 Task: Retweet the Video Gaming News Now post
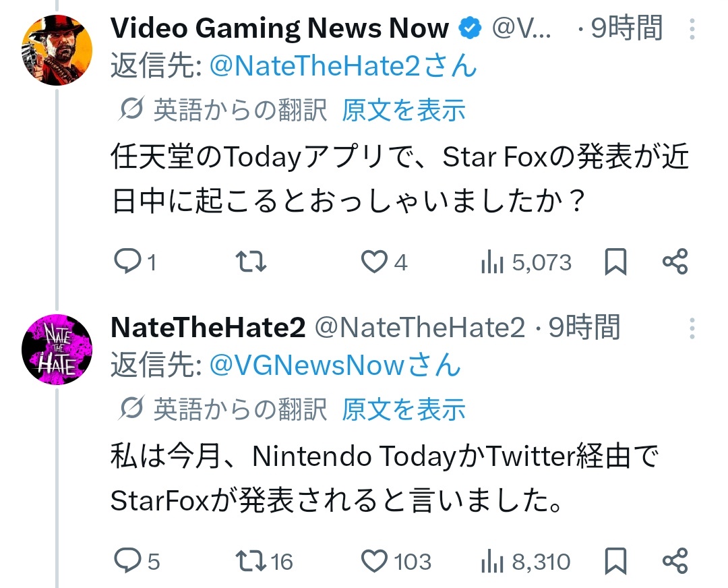253,262
